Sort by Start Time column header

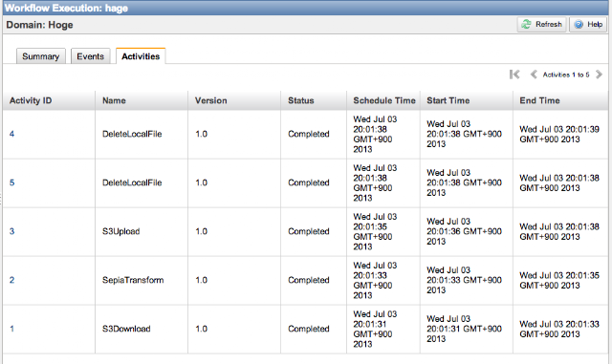[467, 100]
